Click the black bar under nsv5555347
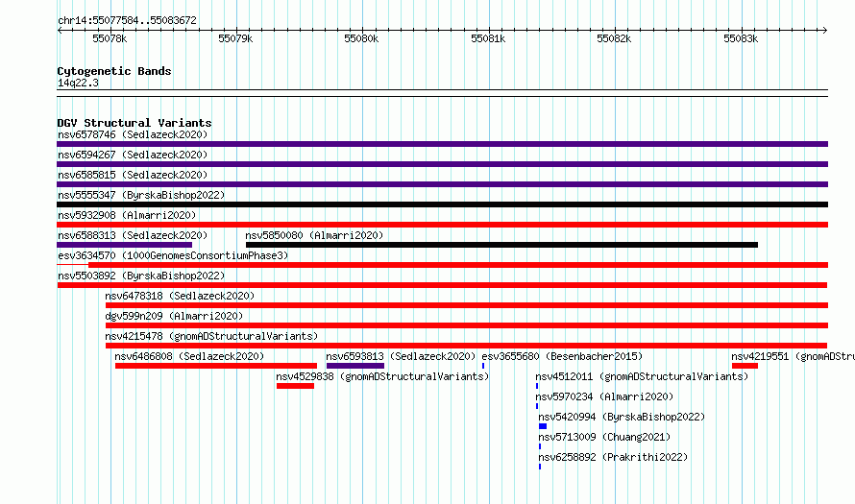Viewport: 855px width, 504px height. click(x=442, y=204)
